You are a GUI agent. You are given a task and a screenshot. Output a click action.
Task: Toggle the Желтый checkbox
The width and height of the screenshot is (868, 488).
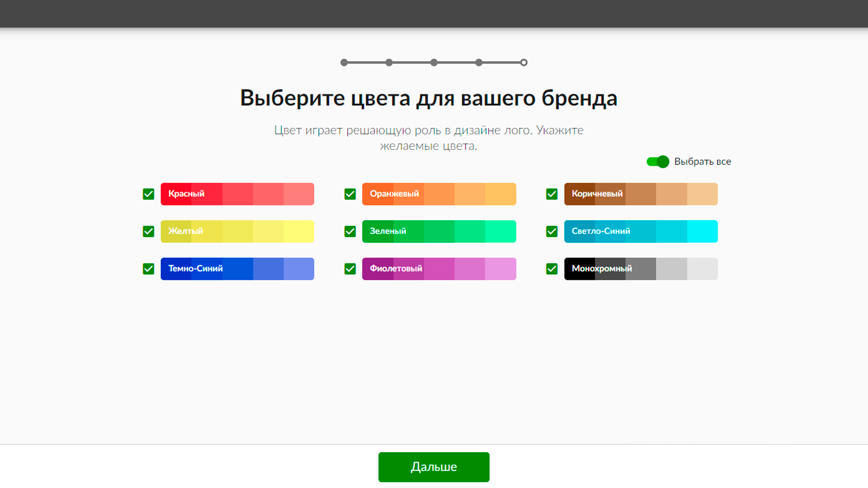pos(148,232)
